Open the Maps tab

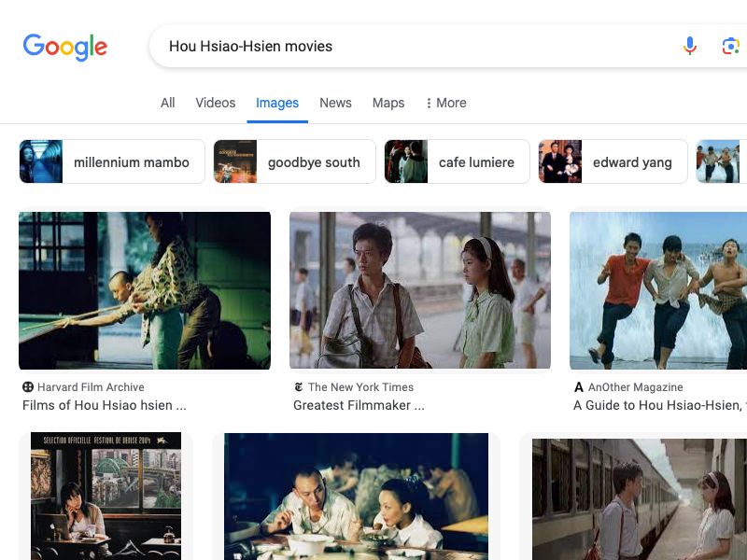point(388,103)
